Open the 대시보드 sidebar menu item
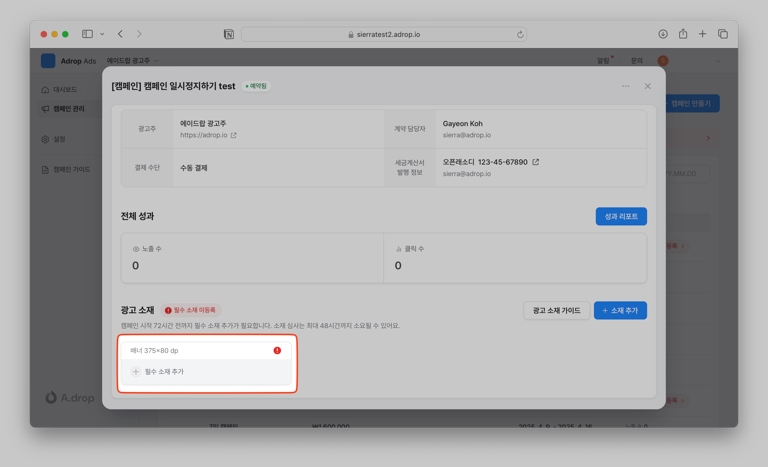Screen dimensions: 768x467 (64, 90)
